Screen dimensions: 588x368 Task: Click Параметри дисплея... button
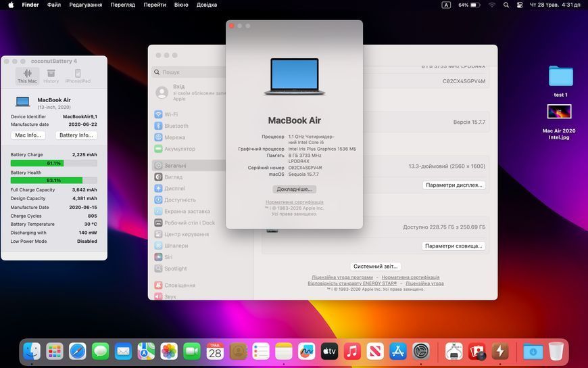pos(454,185)
